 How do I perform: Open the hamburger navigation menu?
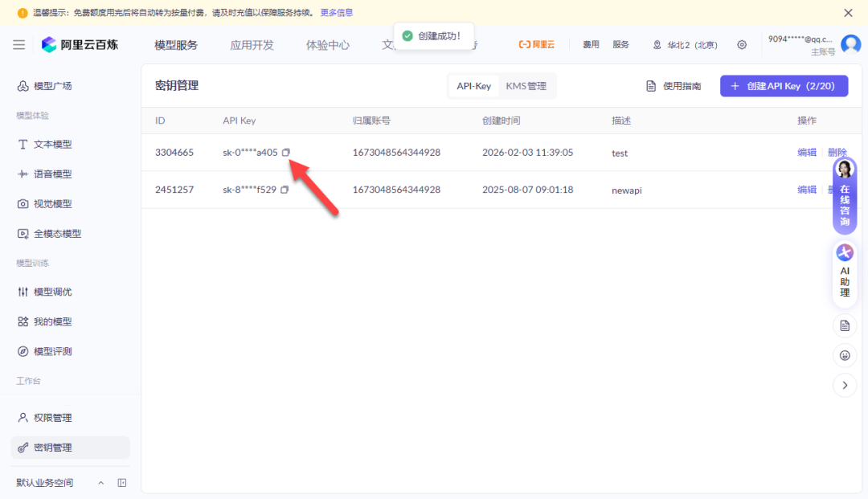coord(18,45)
